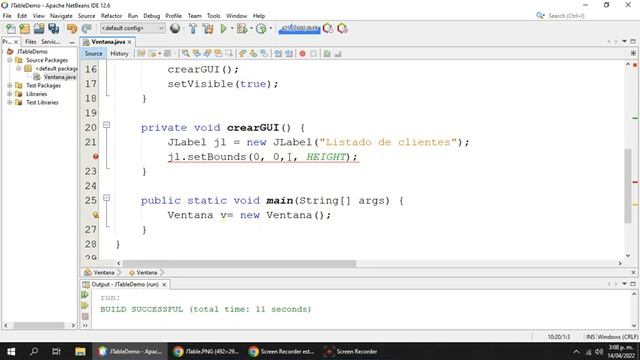Close the Ventana.java editor tab
The image size is (640, 360).
tap(130, 42)
